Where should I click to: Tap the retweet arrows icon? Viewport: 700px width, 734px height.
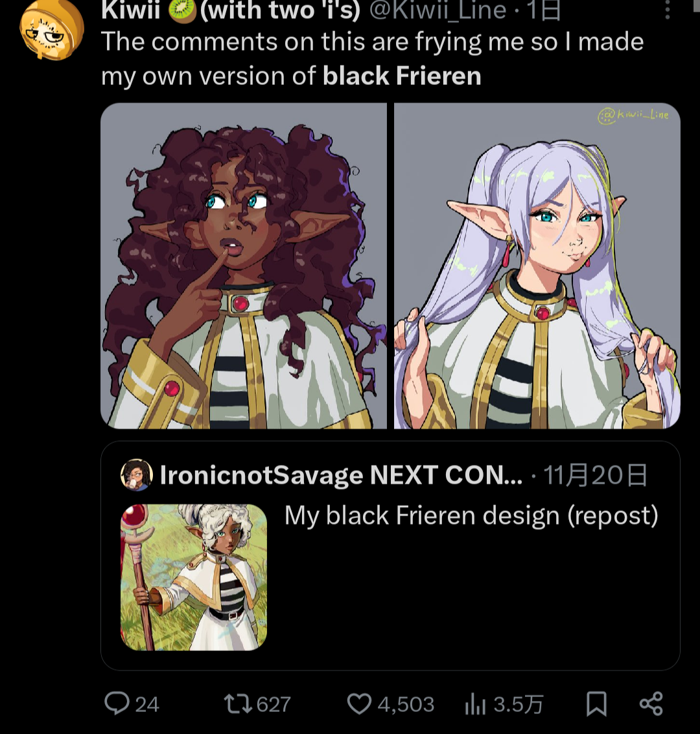(239, 704)
